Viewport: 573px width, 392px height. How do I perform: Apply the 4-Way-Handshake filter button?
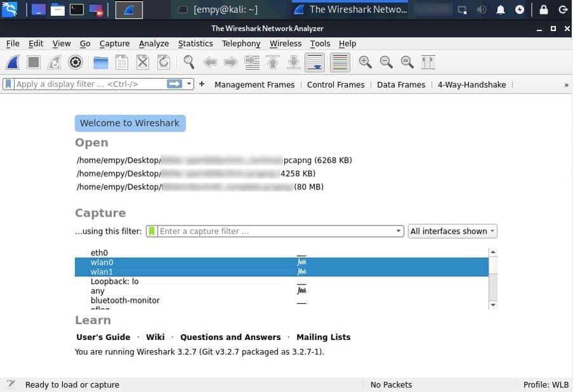tap(472, 84)
